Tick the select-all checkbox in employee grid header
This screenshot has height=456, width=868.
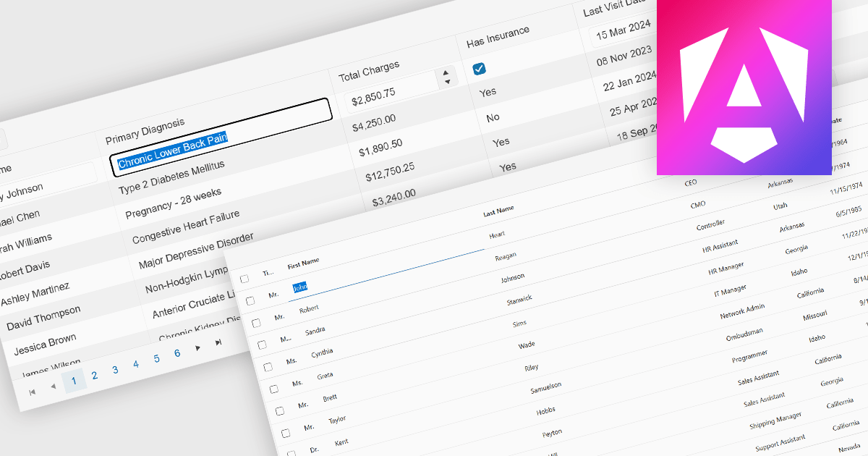(x=244, y=279)
